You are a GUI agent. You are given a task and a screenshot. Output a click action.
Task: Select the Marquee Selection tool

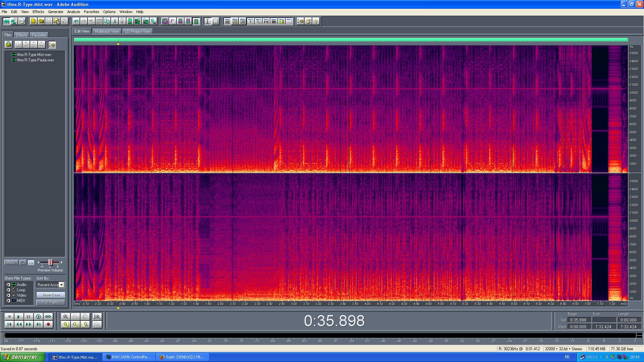point(215,21)
